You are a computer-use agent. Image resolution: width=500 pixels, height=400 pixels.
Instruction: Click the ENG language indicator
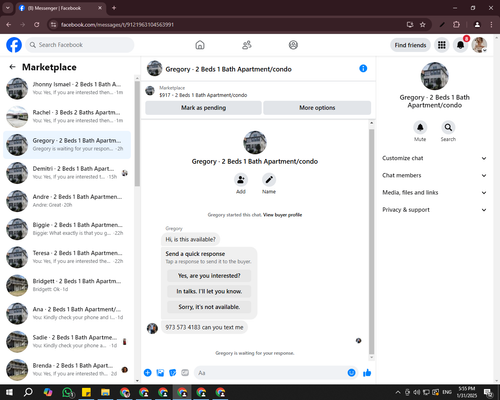447,392
